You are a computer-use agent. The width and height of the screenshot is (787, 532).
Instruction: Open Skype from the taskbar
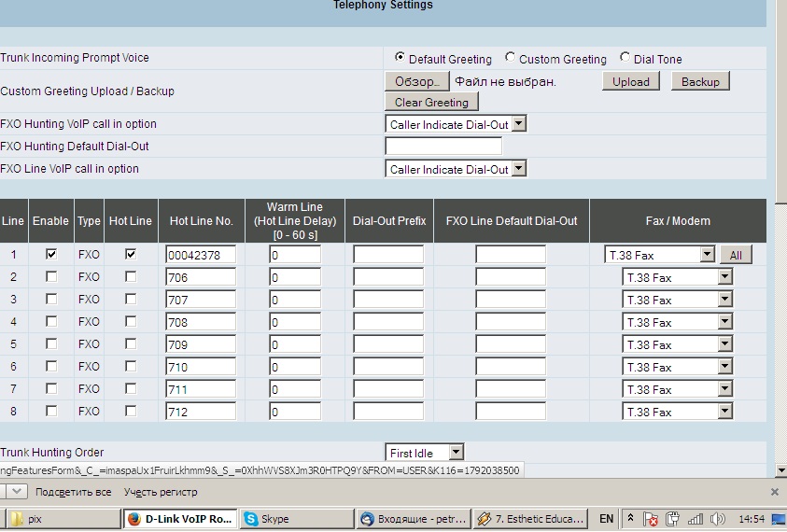297,518
